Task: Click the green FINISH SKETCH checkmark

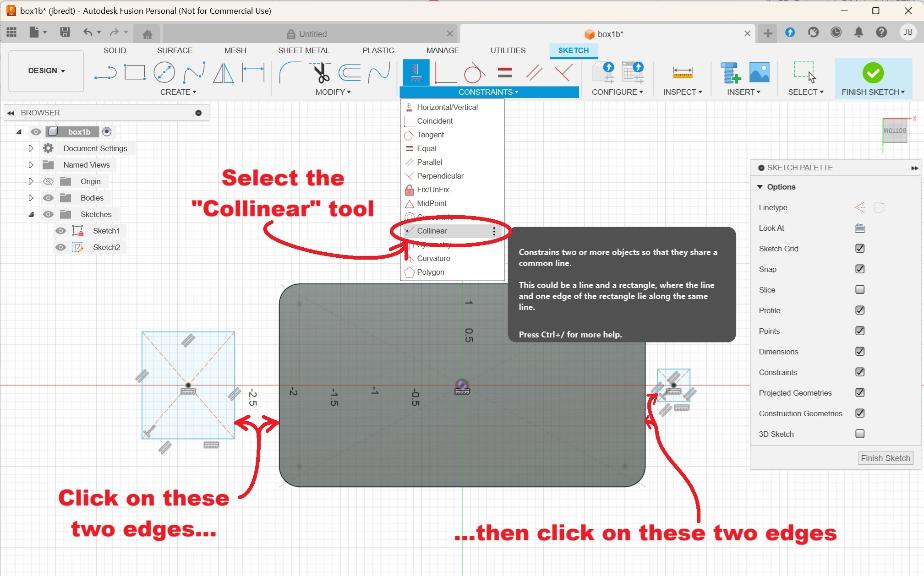Action: coord(873,72)
